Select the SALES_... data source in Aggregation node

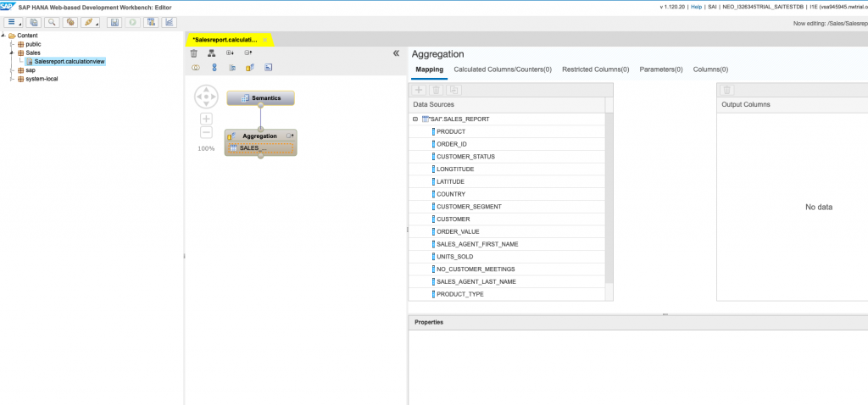click(x=261, y=147)
